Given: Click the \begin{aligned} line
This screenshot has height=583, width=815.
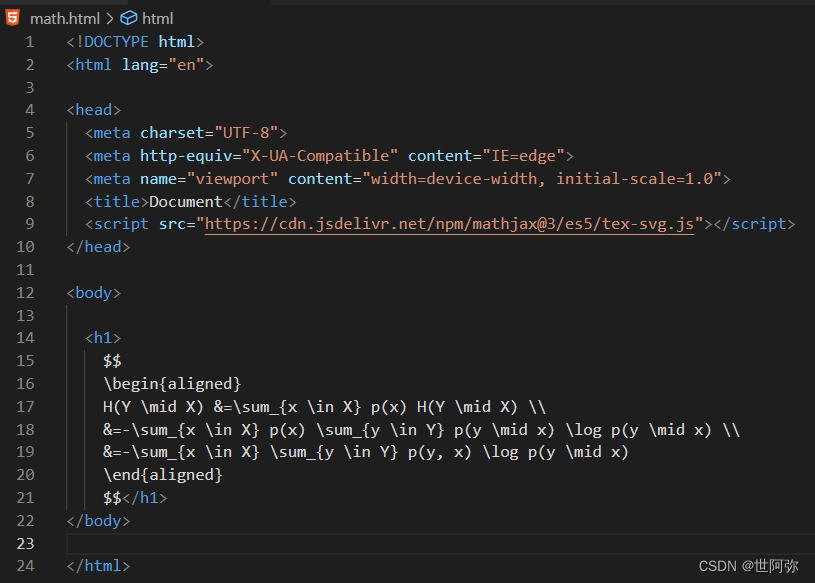Looking at the screenshot, I should pos(172,384).
